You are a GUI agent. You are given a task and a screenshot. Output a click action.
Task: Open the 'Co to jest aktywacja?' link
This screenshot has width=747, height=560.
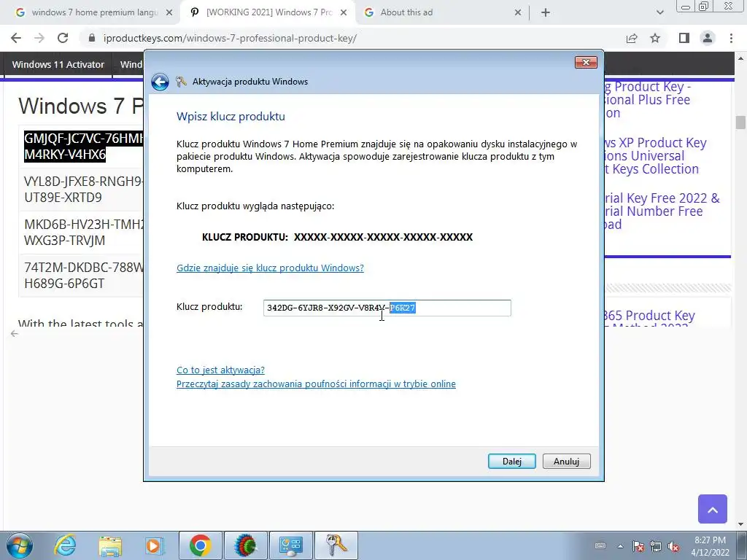[x=220, y=370]
